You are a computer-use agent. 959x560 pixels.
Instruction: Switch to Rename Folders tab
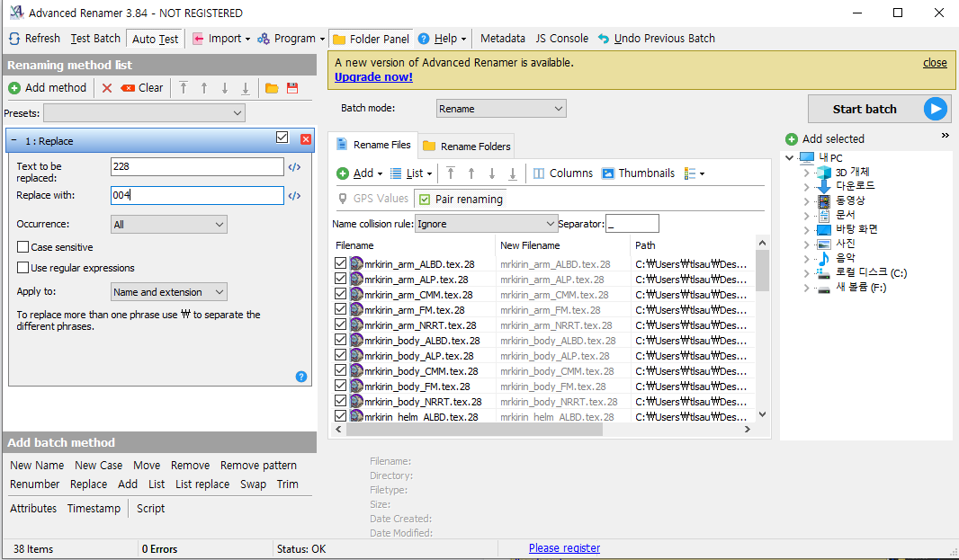pyautogui.click(x=467, y=147)
